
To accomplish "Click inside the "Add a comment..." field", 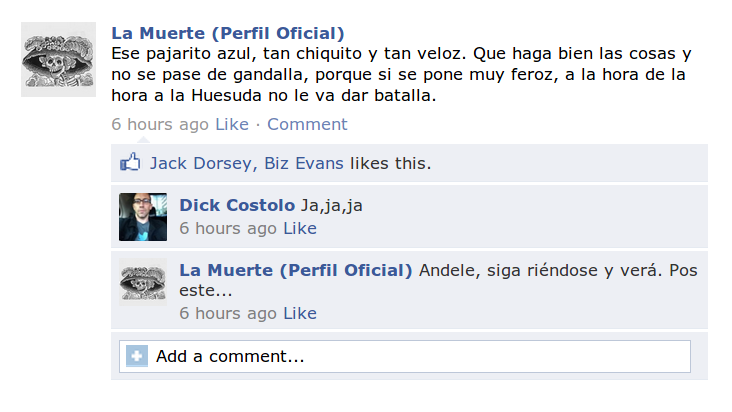I will tap(405, 356).
